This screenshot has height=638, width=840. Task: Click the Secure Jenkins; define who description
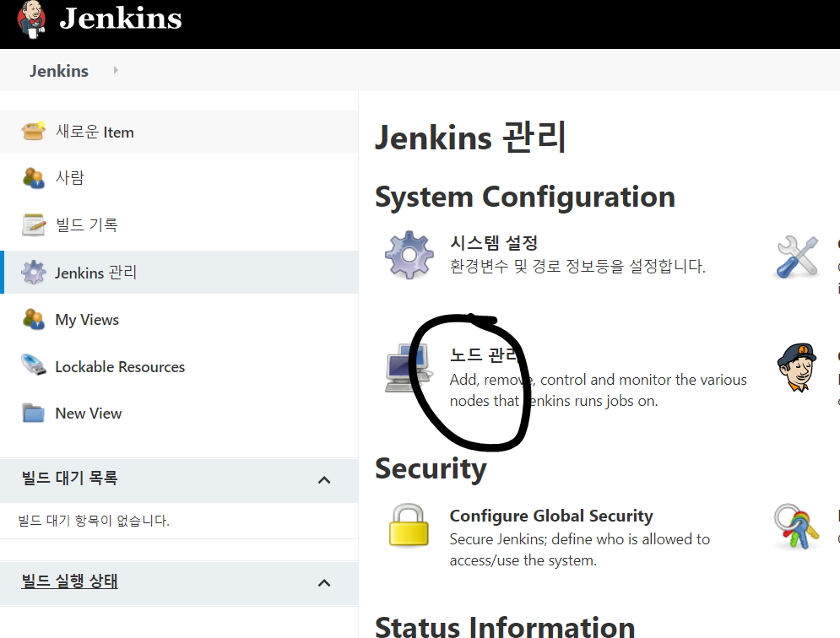click(580, 549)
